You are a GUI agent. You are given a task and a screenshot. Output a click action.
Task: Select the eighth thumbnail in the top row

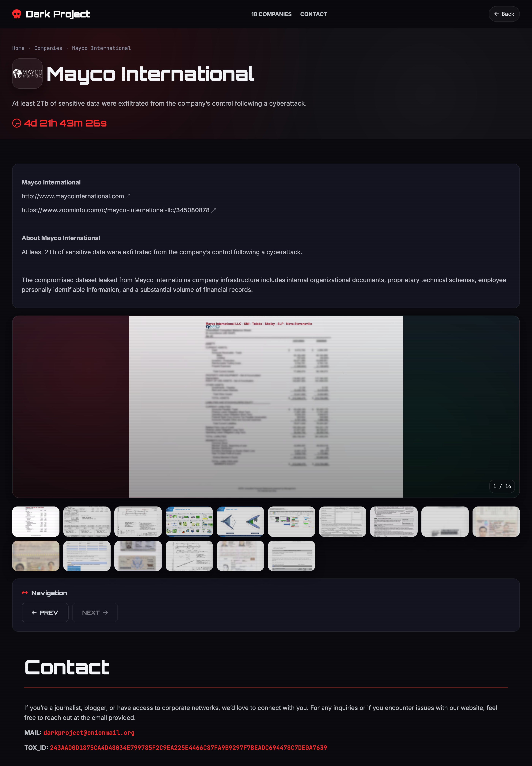[x=394, y=522]
